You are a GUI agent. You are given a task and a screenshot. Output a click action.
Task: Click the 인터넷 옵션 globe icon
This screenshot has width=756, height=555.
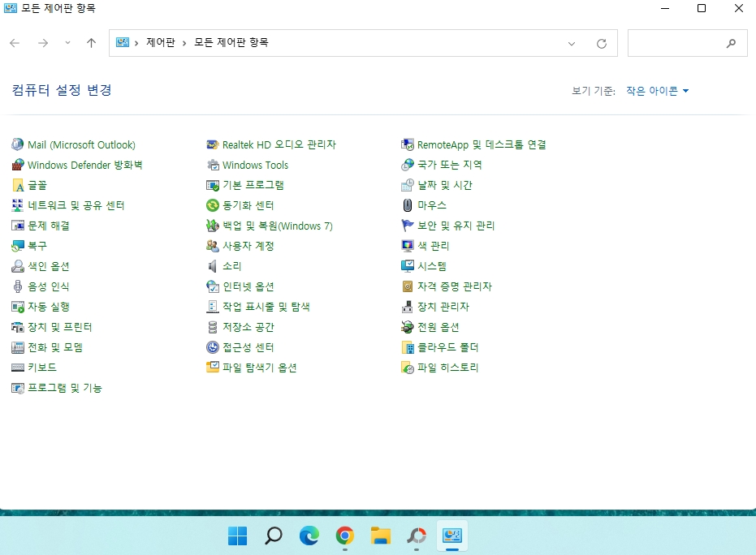pyautogui.click(x=212, y=286)
